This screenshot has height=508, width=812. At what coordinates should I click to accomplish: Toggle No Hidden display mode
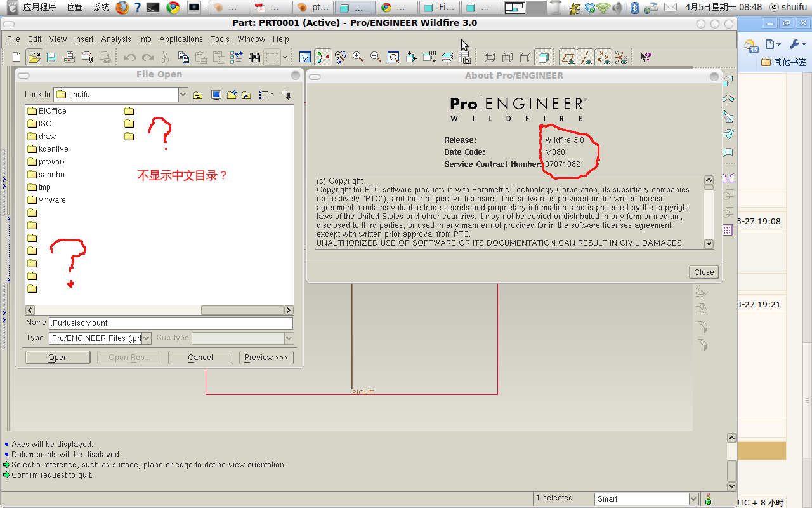click(x=525, y=57)
